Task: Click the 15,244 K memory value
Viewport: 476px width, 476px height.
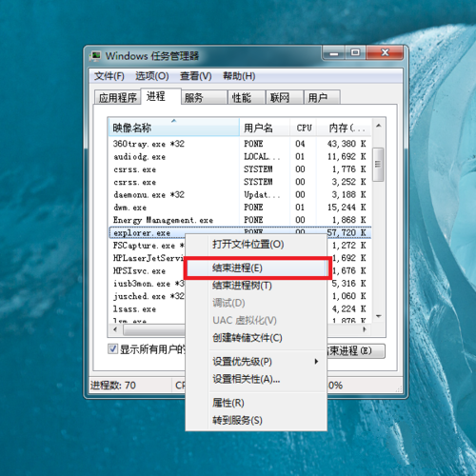Action: (x=347, y=208)
